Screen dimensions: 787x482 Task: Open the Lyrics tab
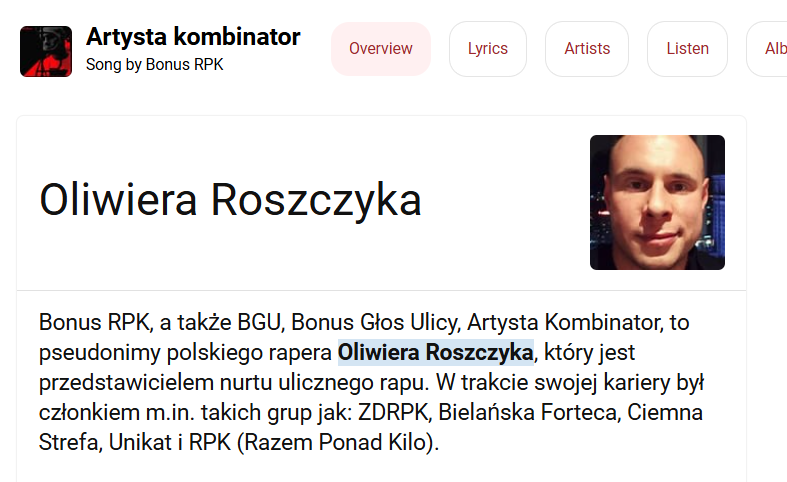[488, 48]
